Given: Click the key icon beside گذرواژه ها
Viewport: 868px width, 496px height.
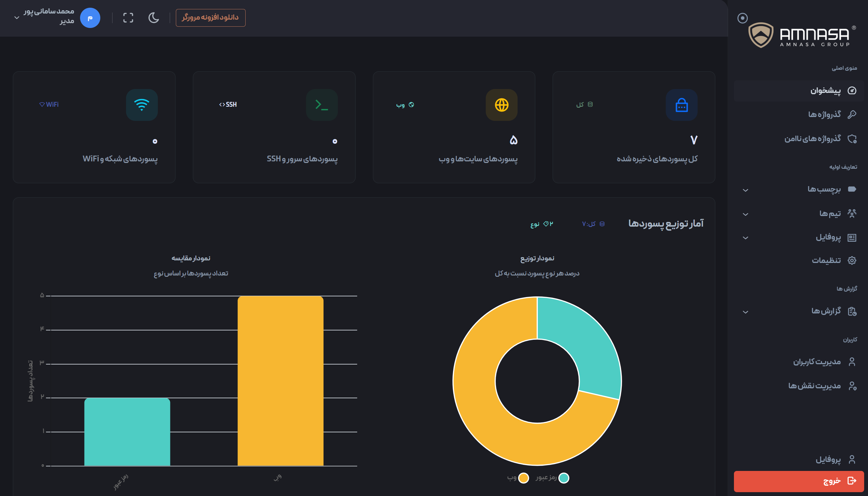Looking at the screenshot, I should 852,114.
